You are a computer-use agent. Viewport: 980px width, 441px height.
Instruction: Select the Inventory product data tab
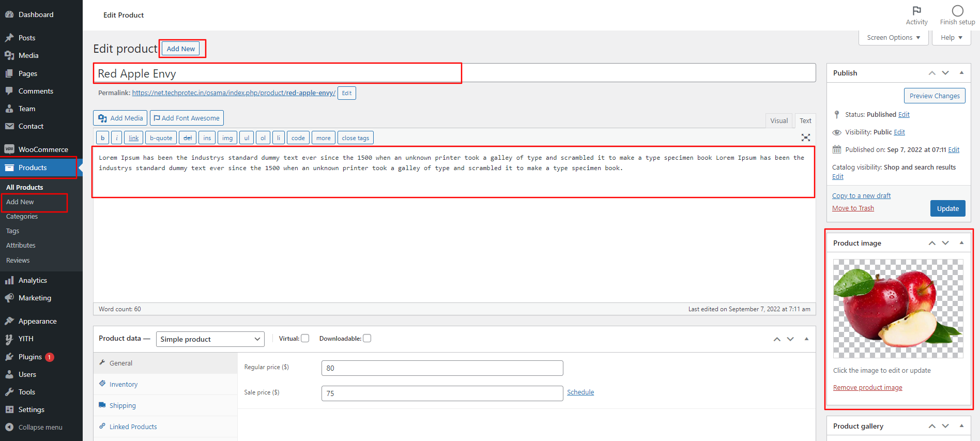click(123, 384)
